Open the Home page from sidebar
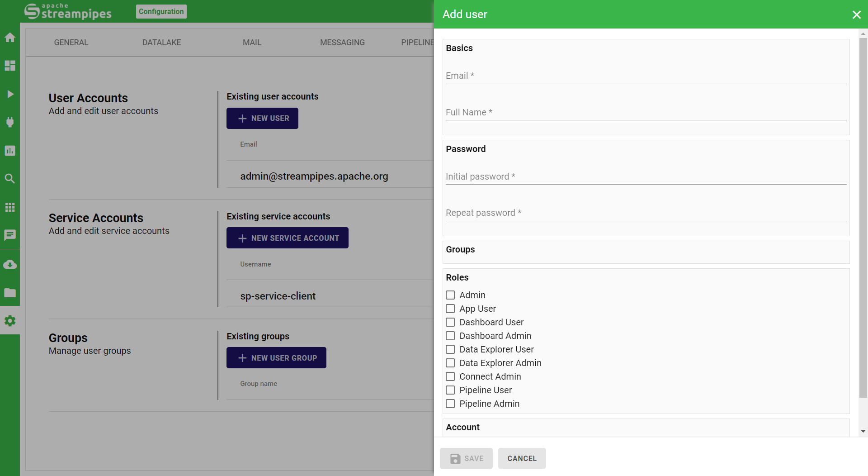868x476 pixels. click(x=10, y=38)
